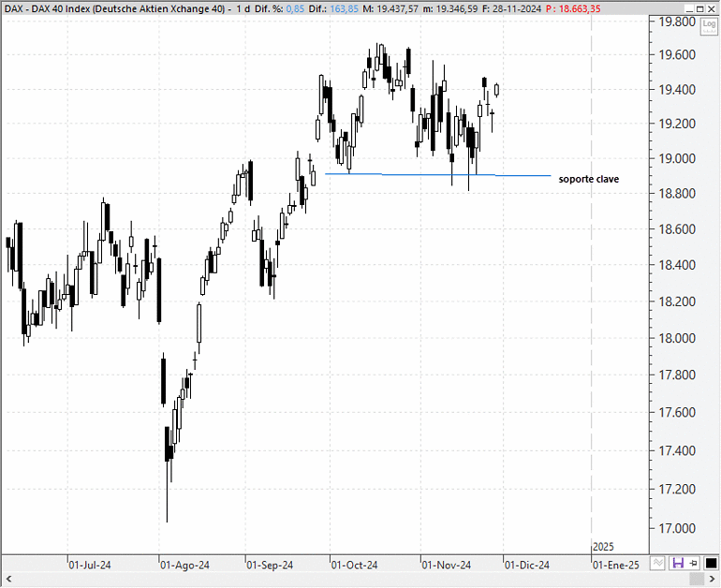Click the 17.400 price axis label
Screen dimensions: 721x588
click(677, 451)
